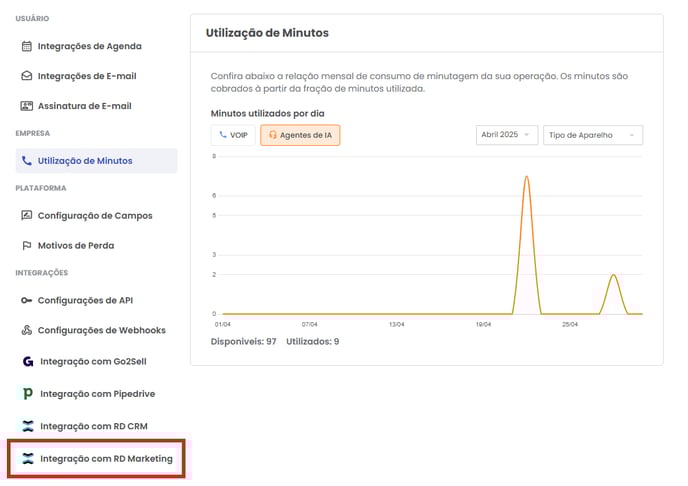
Task: Open Integração com RD Marketing
Action: tap(105, 459)
